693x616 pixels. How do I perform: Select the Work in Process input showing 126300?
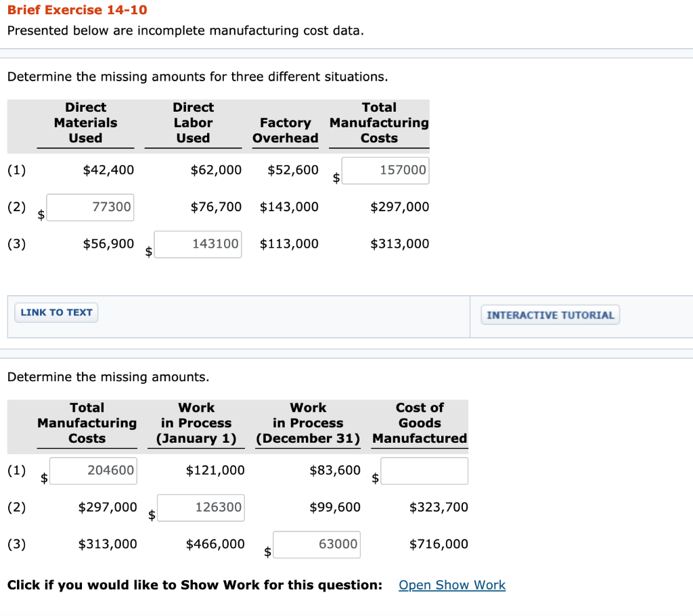point(200,508)
